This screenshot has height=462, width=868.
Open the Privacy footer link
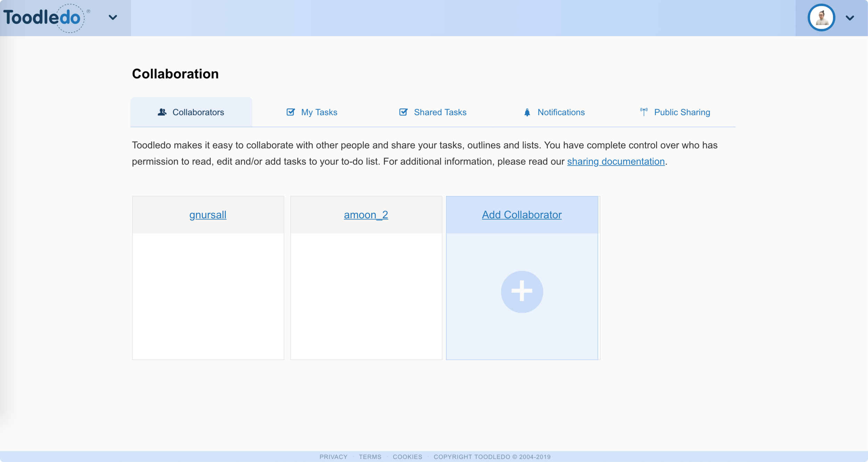[x=333, y=457]
